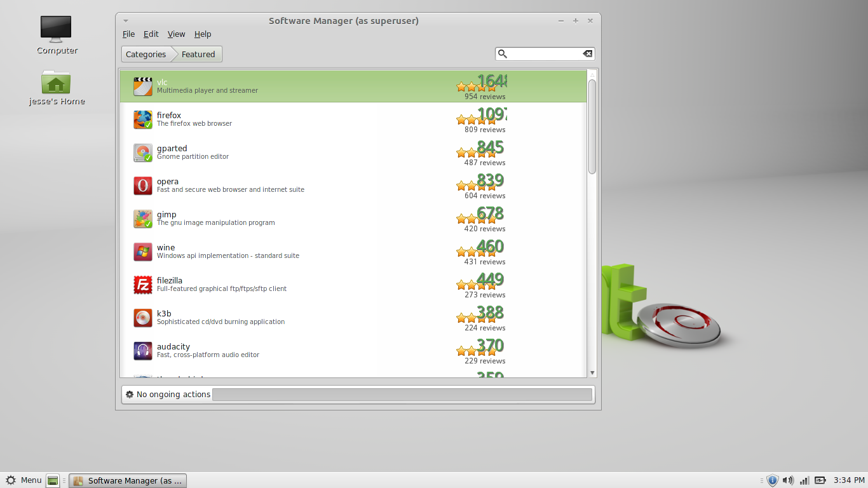Focus the software search input field
The width and height of the screenshot is (868, 488).
[x=545, y=54]
